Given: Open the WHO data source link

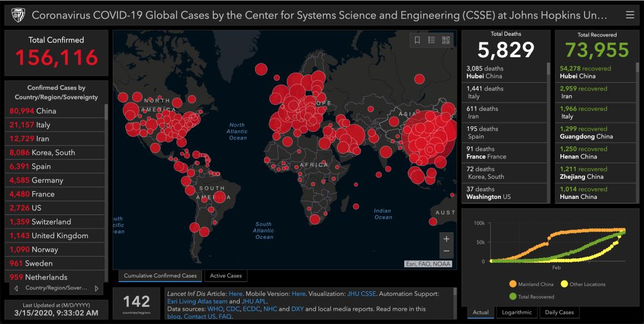Looking at the screenshot, I should coord(216,309).
